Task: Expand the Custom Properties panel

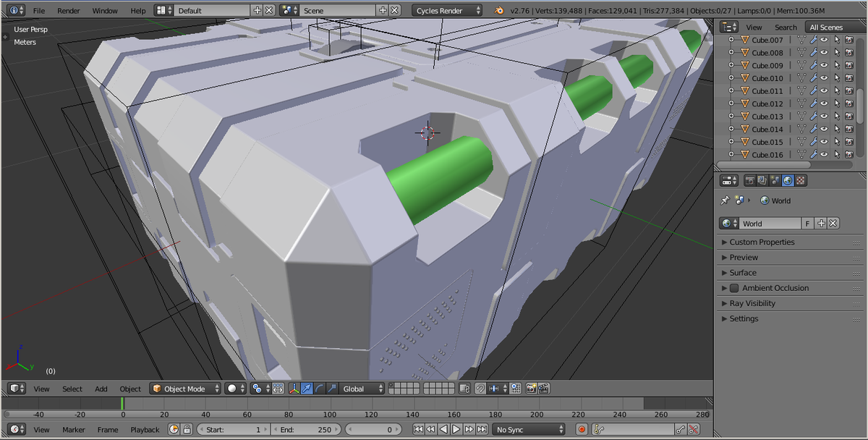Action: click(x=791, y=242)
